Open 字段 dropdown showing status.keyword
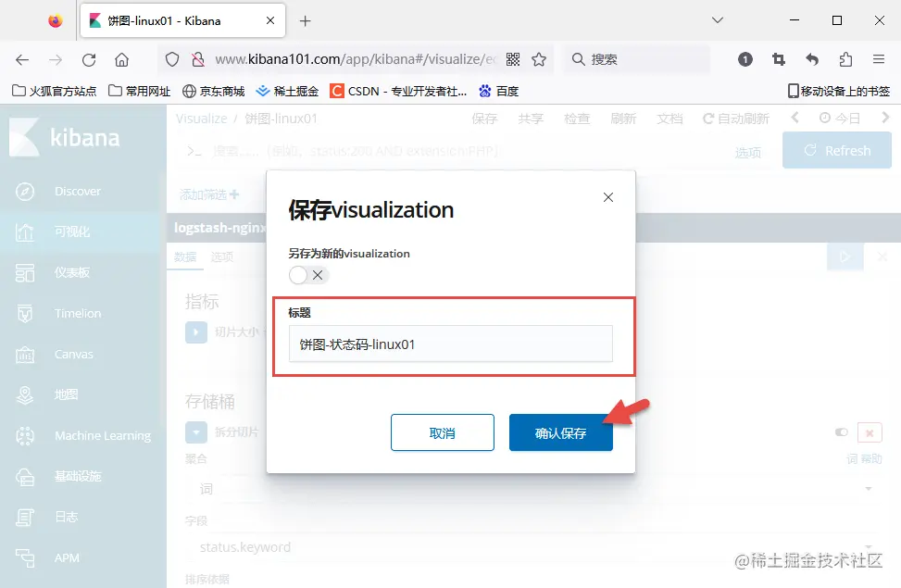901x588 pixels. coord(534,547)
